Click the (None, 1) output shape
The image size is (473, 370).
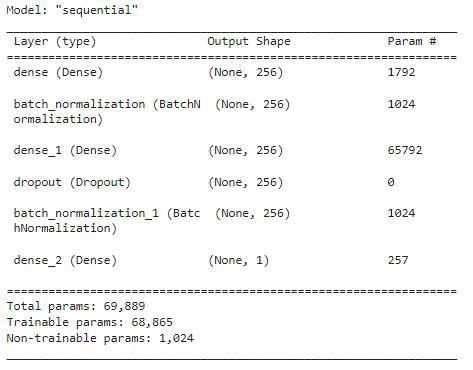tap(239, 260)
